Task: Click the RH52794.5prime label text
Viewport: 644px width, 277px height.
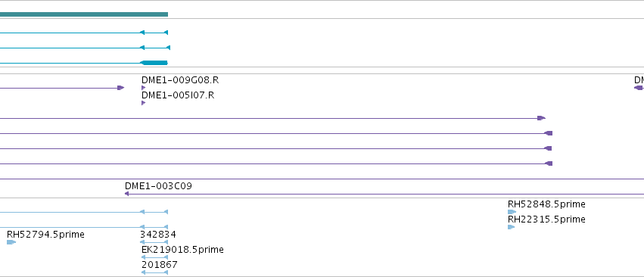Action: 45,235
